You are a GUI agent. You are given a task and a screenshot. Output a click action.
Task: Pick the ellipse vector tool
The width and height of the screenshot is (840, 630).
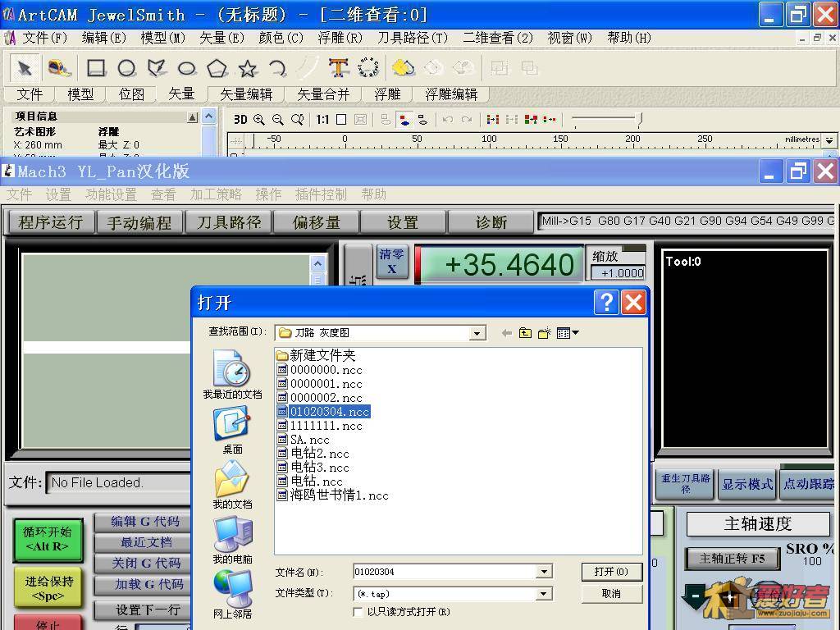[186, 68]
